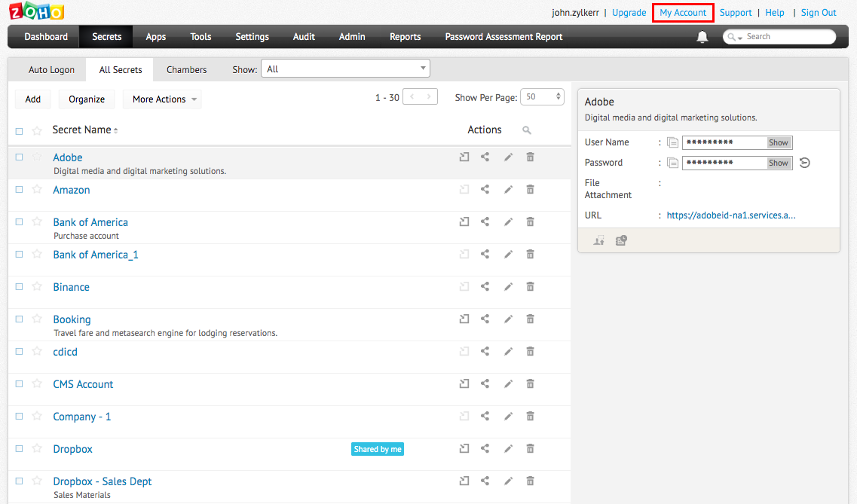Sort the list by Secret Name

point(84,130)
